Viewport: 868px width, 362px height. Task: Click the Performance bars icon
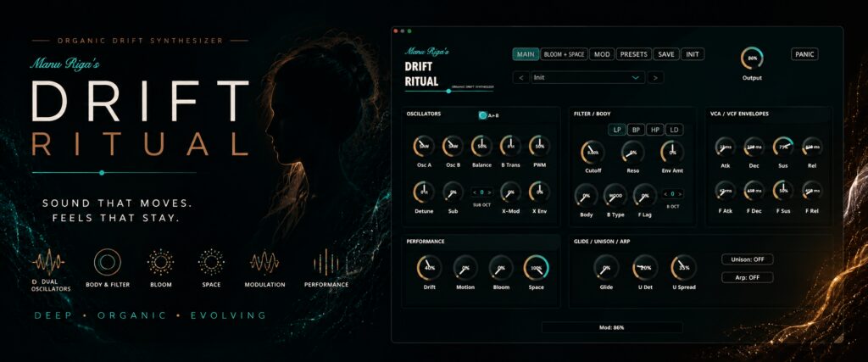pos(326,262)
